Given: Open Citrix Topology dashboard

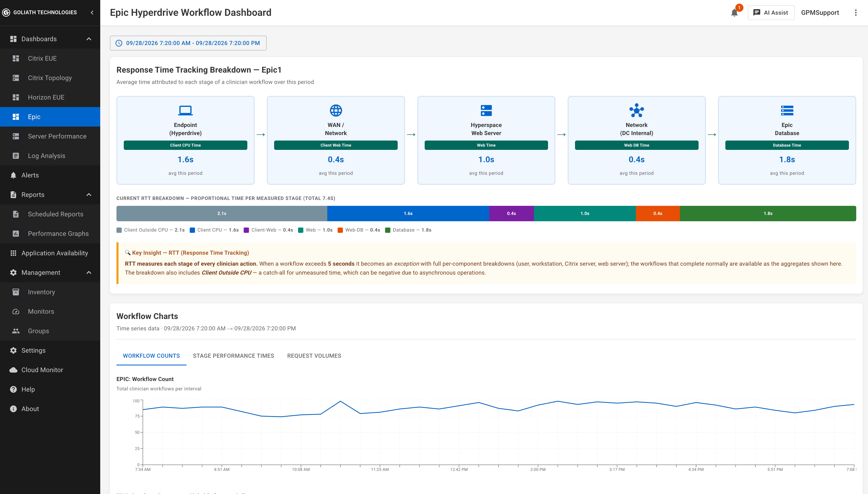Looking at the screenshot, I should point(50,78).
